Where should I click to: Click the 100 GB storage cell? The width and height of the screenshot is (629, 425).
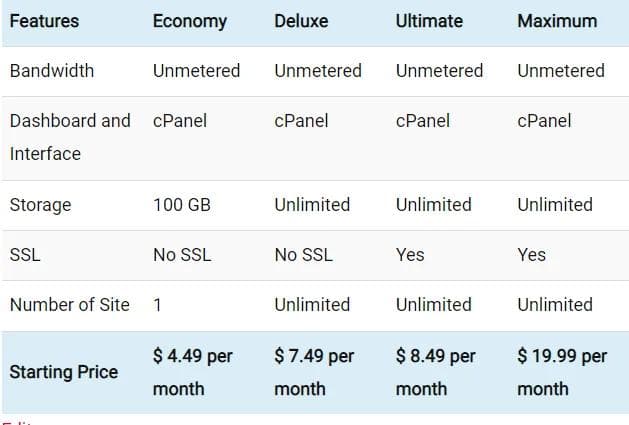[x=182, y=205]
